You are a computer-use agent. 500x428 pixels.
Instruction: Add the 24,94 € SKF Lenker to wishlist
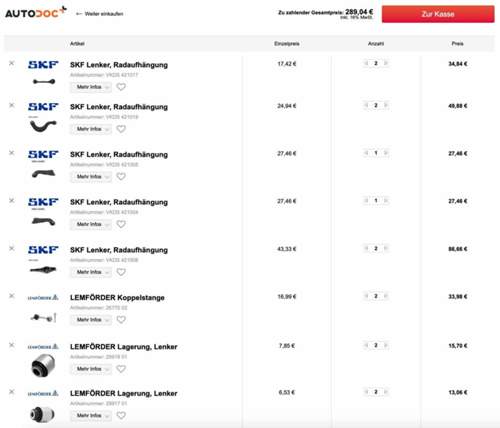(x=121, y=129)
